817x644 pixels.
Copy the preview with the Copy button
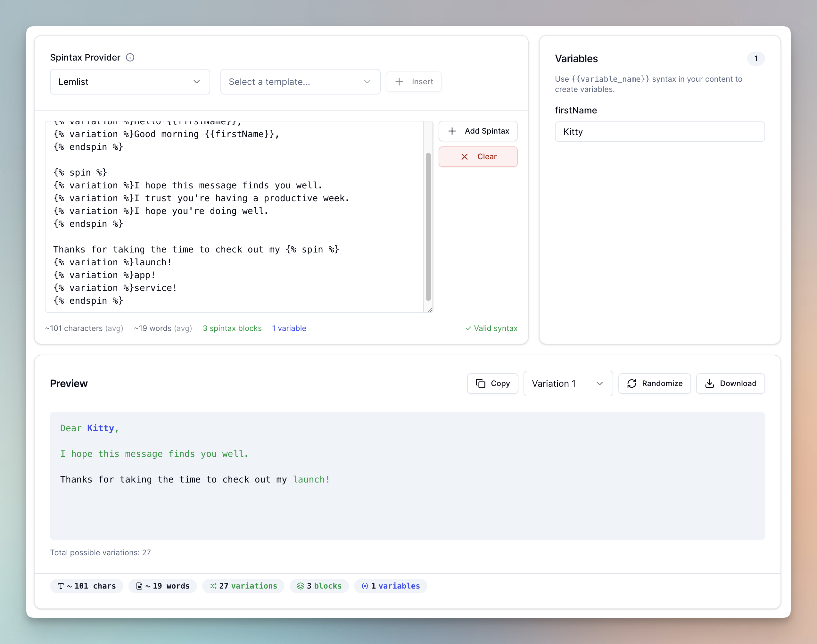click(493, 384)
